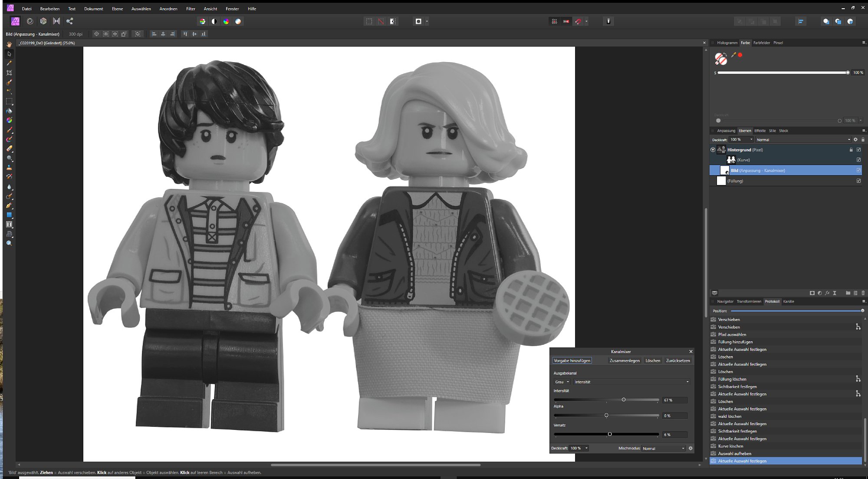Uncheck the Hintergrund layer visibility checkbox
The width and height of the screenshot is (868, 479).
click(858, 149)
